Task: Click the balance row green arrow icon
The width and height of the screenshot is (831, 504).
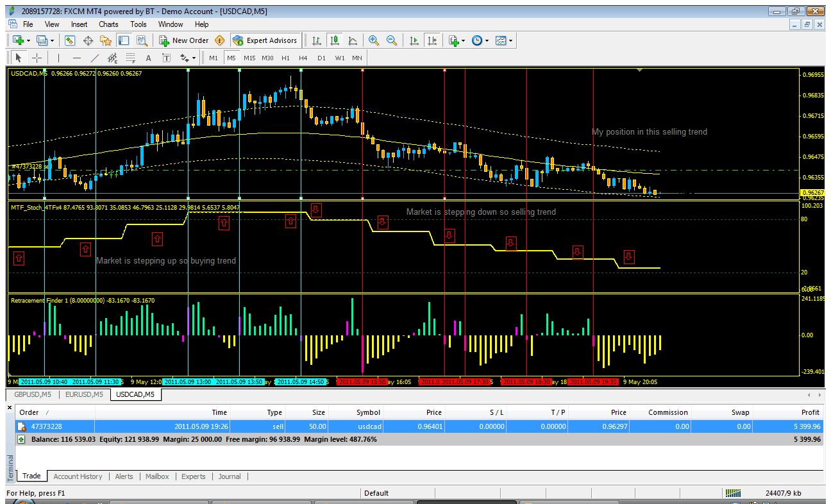Action: [x=22, y=439]
